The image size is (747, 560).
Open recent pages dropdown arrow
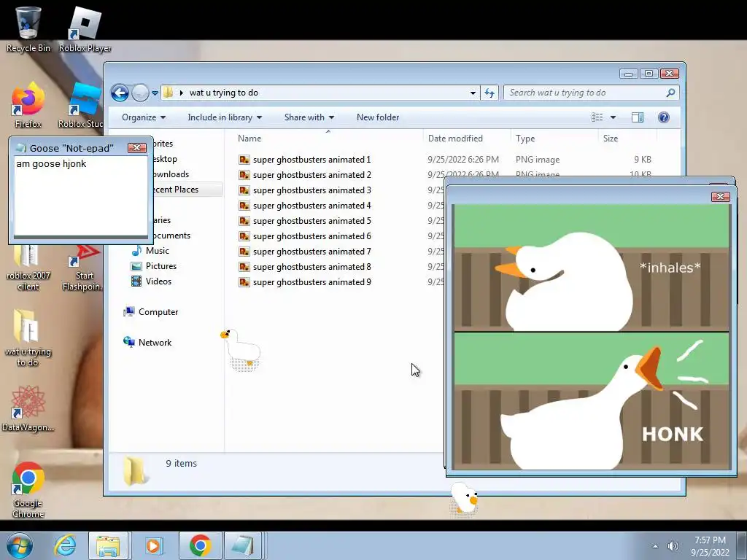tap(155, 93)
